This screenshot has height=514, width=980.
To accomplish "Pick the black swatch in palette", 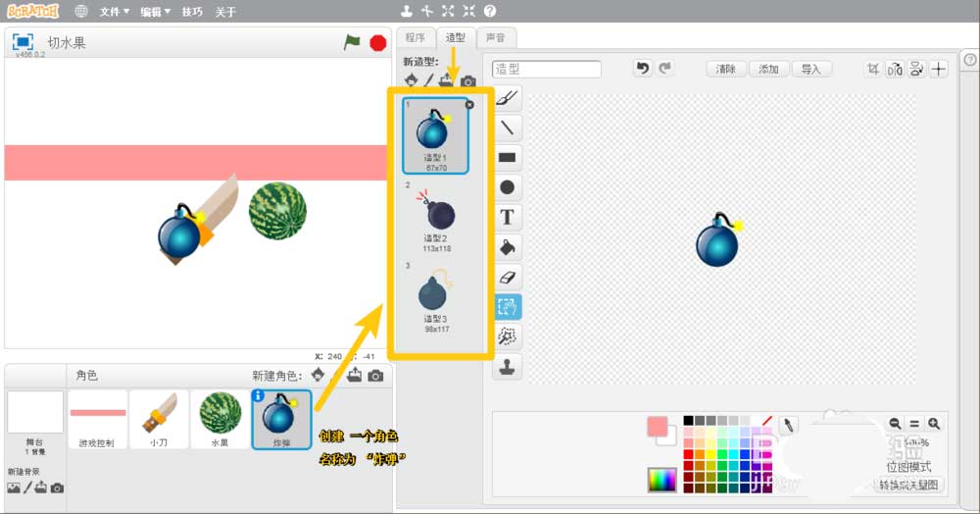I will pyautogui.click(x=688, y=420).
